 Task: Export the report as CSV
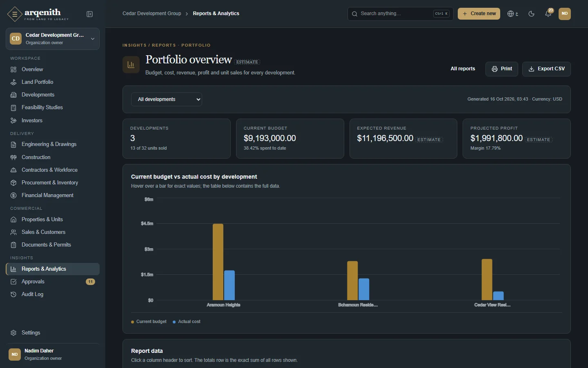click(x=546, y=69)
